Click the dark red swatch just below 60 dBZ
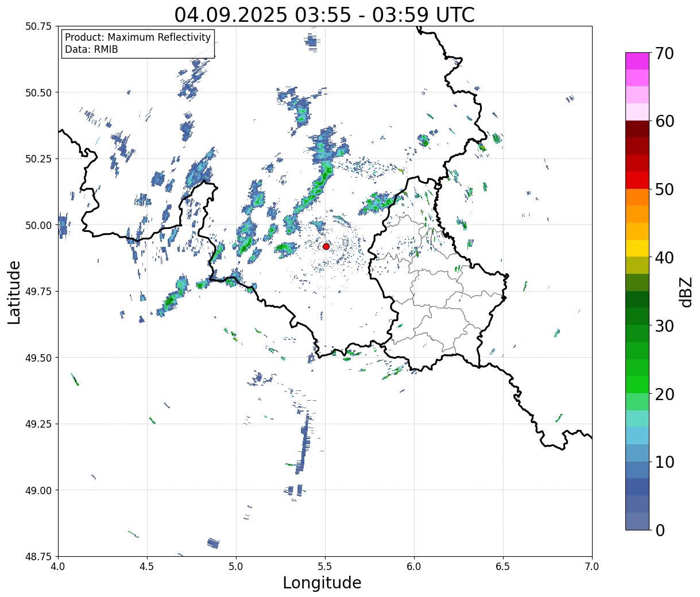This screenshot has height=597, width=700. pos(637,129)
